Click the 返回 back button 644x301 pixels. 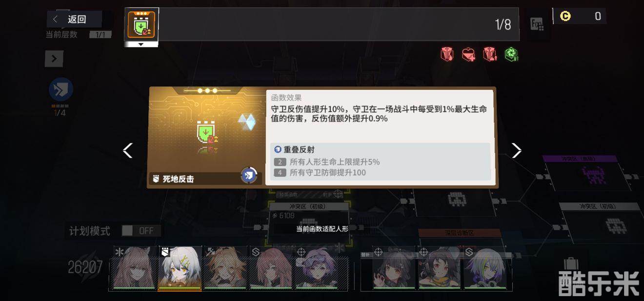(x=74, y=19)
